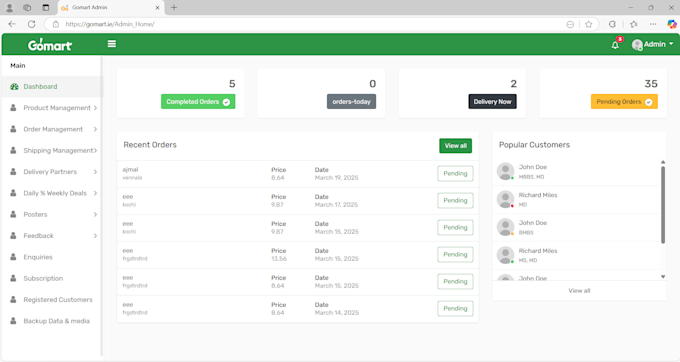The image size is (680, 362).
Task: Select customer John Doe MBBS, MD
Action: tap(576, 172)
